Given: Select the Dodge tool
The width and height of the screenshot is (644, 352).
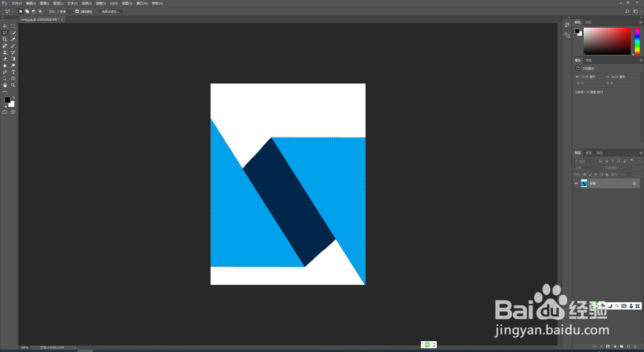Looking at the screenshot, I should [13, 65].
